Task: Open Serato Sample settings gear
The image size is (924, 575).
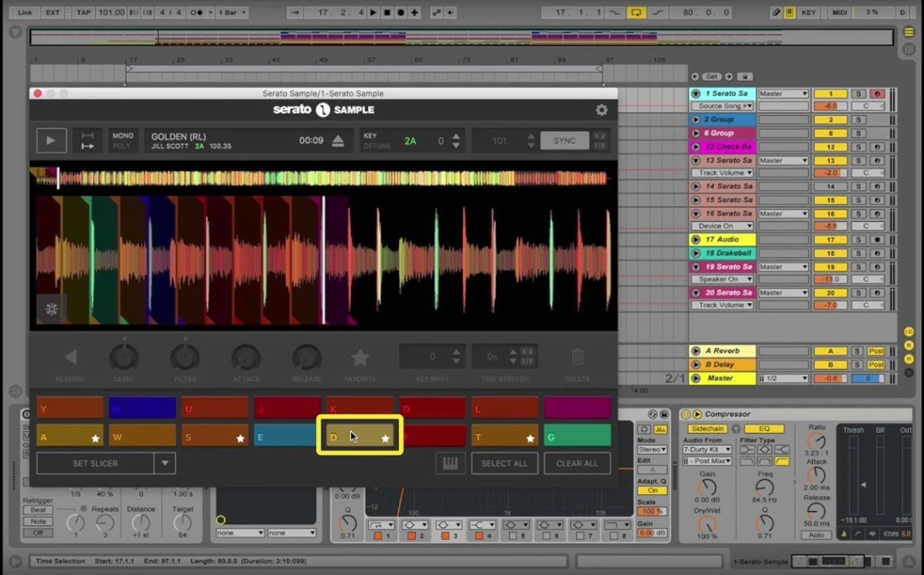Action: pyautogui.click(x=601, y=110)
